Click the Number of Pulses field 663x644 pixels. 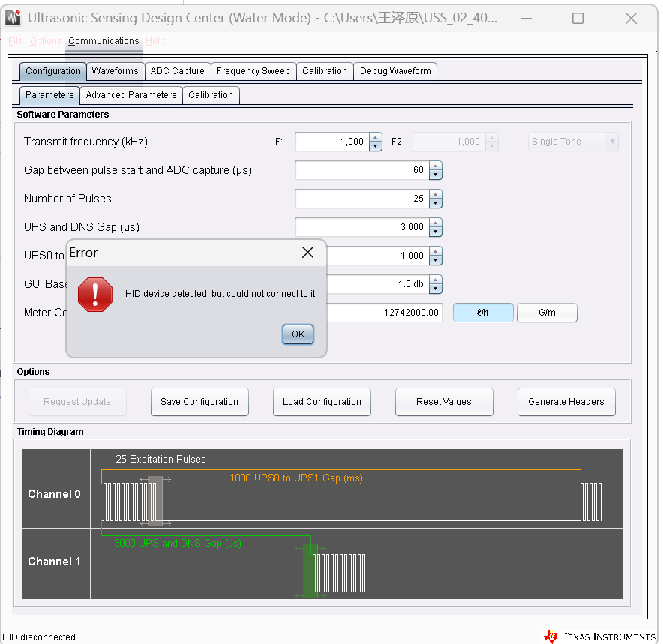tap(362, 199)
